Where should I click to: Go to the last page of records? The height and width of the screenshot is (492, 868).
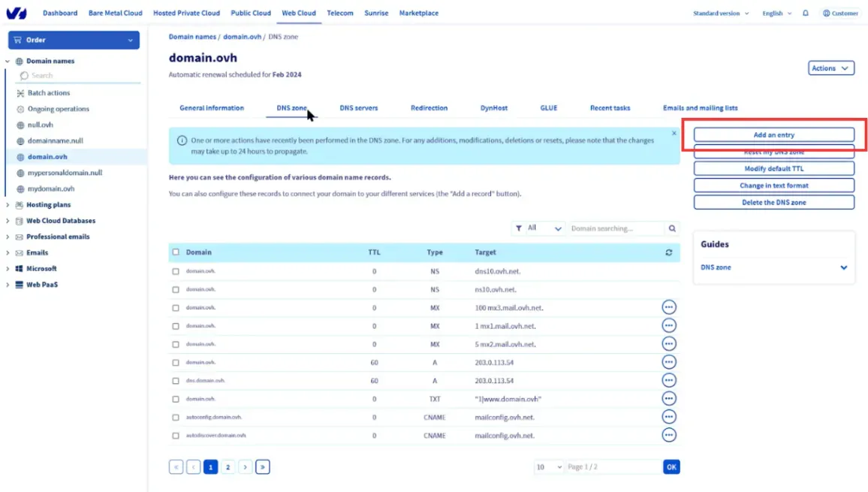262,467
